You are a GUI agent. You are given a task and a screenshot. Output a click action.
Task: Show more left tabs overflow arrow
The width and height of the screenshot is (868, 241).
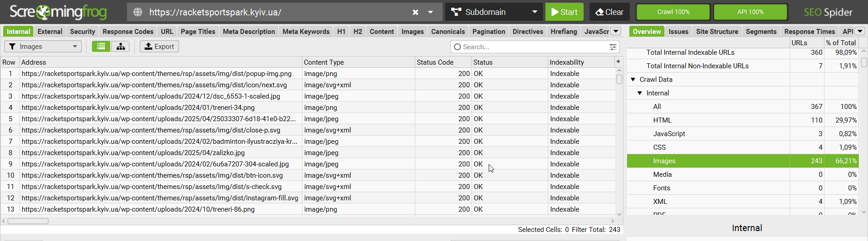tap(616, 31)
